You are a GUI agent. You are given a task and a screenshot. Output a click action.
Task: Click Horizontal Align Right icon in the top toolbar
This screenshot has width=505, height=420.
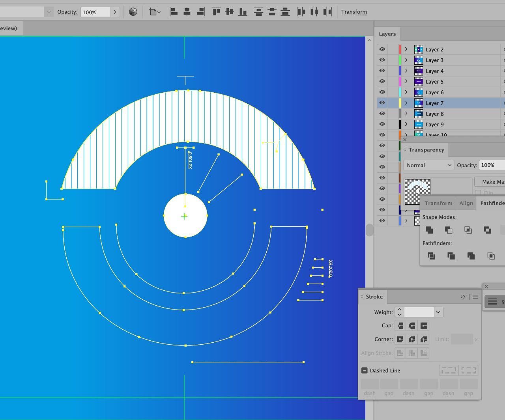[200, 12]
